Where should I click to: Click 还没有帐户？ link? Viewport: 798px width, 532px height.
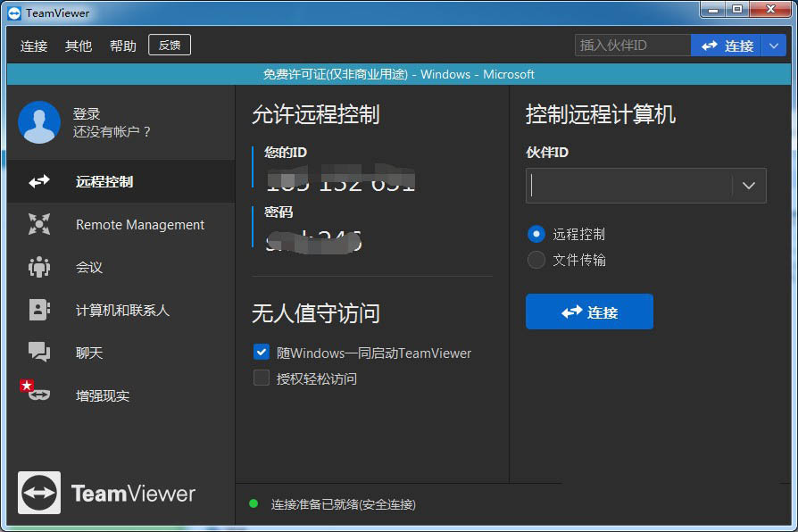112,132
